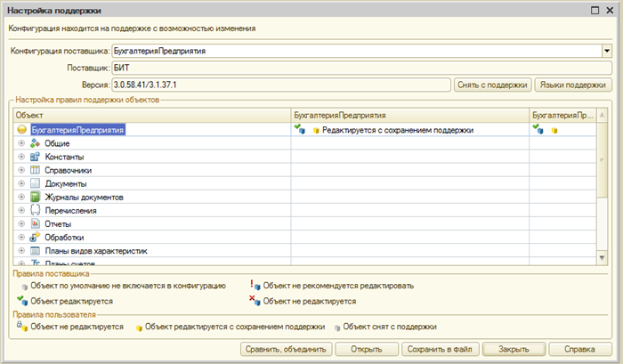Expand the Планы видов характеристик branch
Image resolution: width=623 pixels, height=364 pixels.
pyautogui.click(x=21, y=251)
